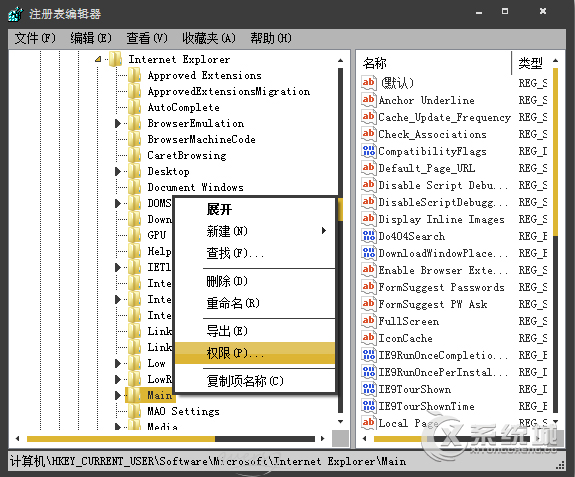The width and height of the screenshot is (575, 477).
Task: Click the FullScreen value icon
Action: coord(369,321)
